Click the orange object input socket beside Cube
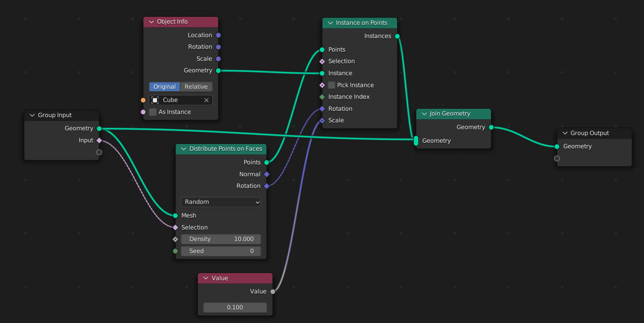644x323 pixels. click(143, 100)
